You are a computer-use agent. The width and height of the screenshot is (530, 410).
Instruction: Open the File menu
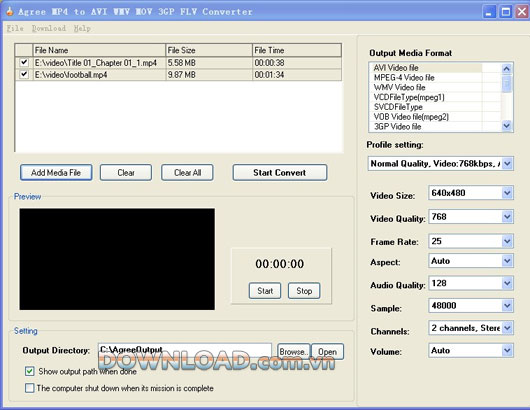pos(15,28)
